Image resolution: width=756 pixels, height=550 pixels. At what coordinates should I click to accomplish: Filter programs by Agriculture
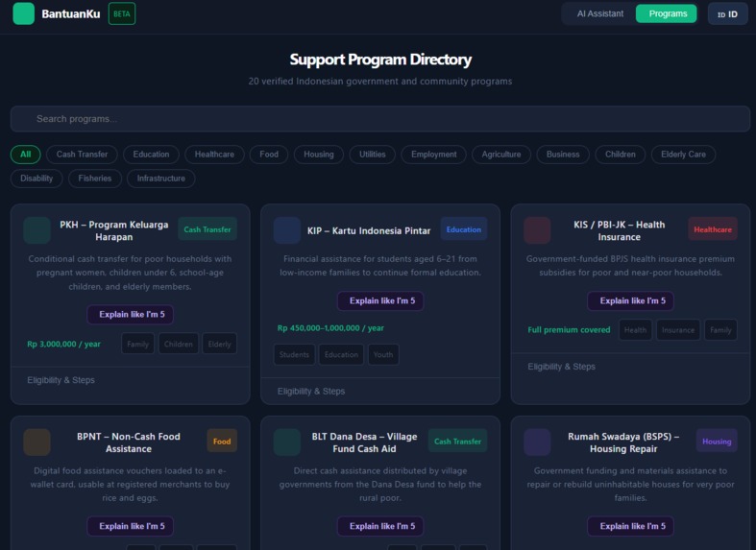(500, 155)
